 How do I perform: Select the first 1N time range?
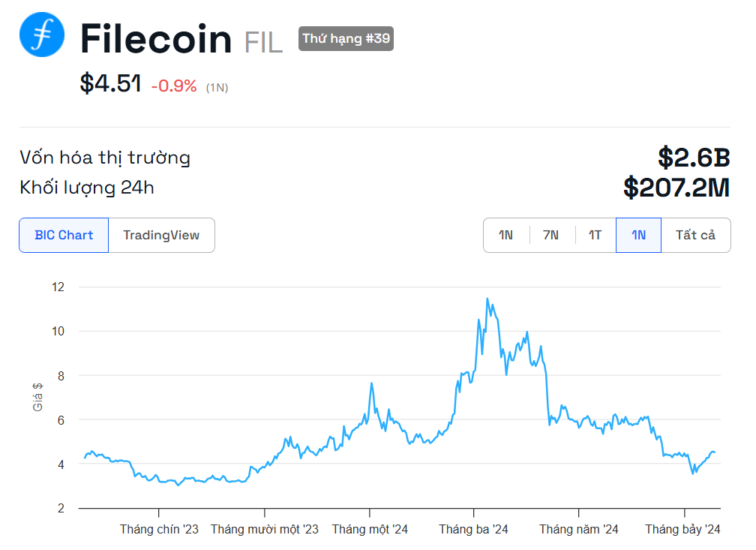click(x=505, y=235)
